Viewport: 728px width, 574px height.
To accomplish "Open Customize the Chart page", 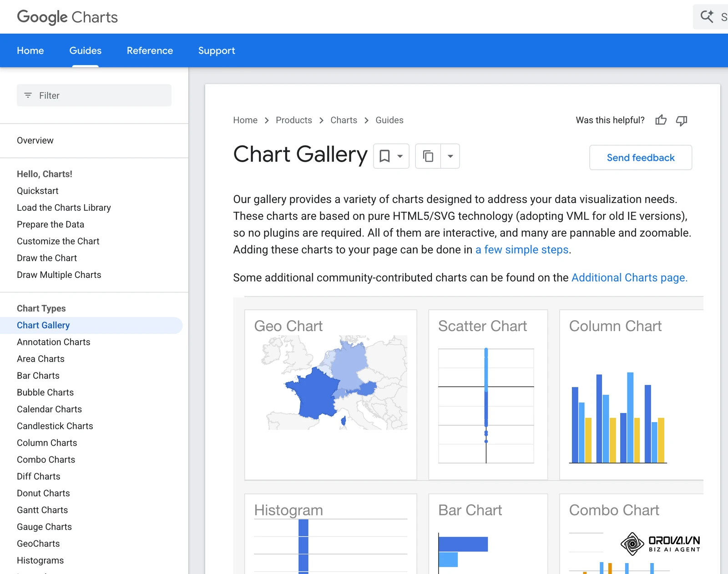I will click(x=58, y=242).
